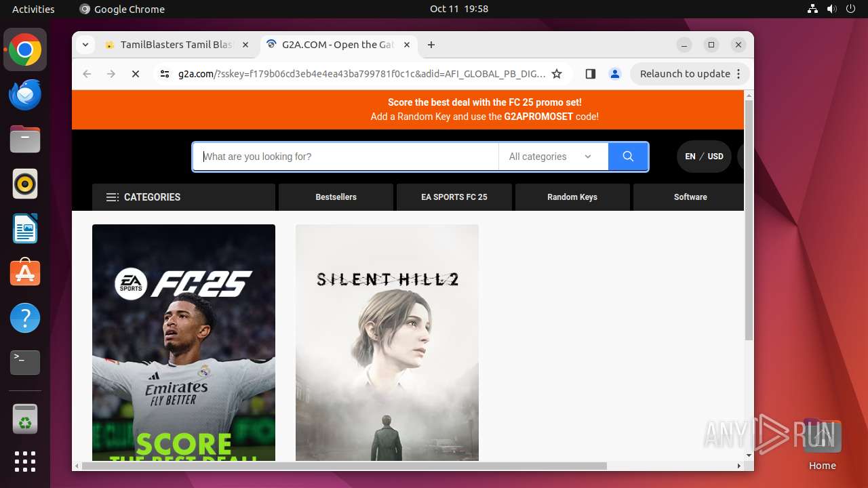Bookmark this page with star icon
Viewport: 868px width, 488px height.
tap(557, 74)
